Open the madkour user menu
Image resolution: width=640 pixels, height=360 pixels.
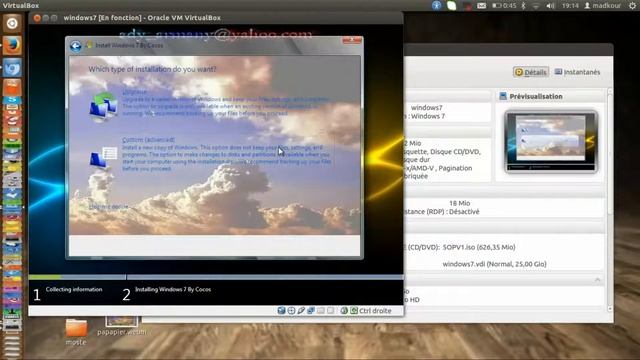(602, 5)
